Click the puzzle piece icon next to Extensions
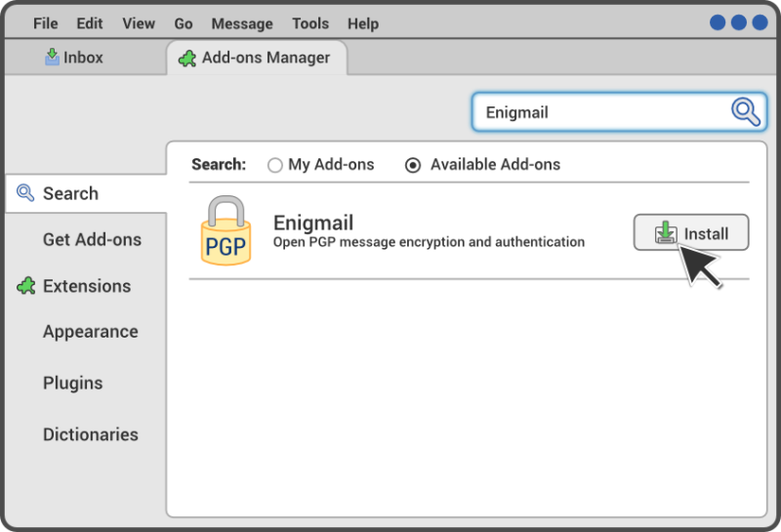The image size is (781, 532). pos(26,286)
